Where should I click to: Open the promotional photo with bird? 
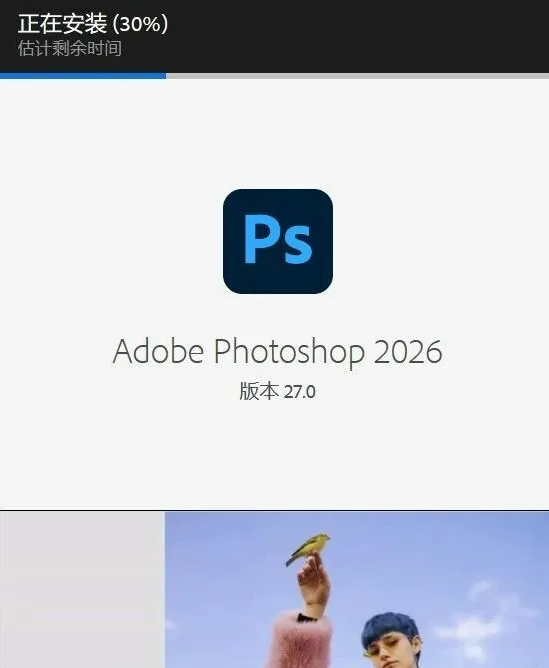357,590
